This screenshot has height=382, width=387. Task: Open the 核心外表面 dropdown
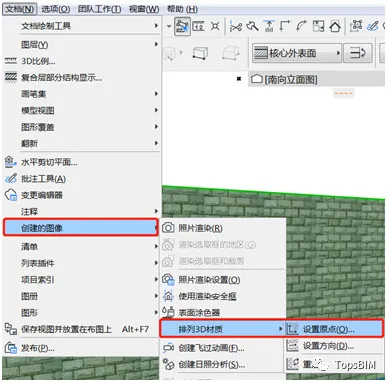[297, 53]
